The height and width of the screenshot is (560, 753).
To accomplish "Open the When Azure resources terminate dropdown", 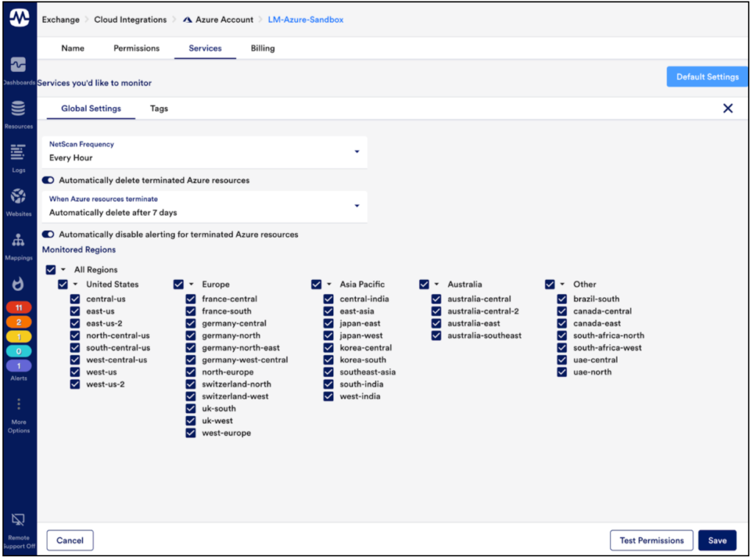I will 204,207.
